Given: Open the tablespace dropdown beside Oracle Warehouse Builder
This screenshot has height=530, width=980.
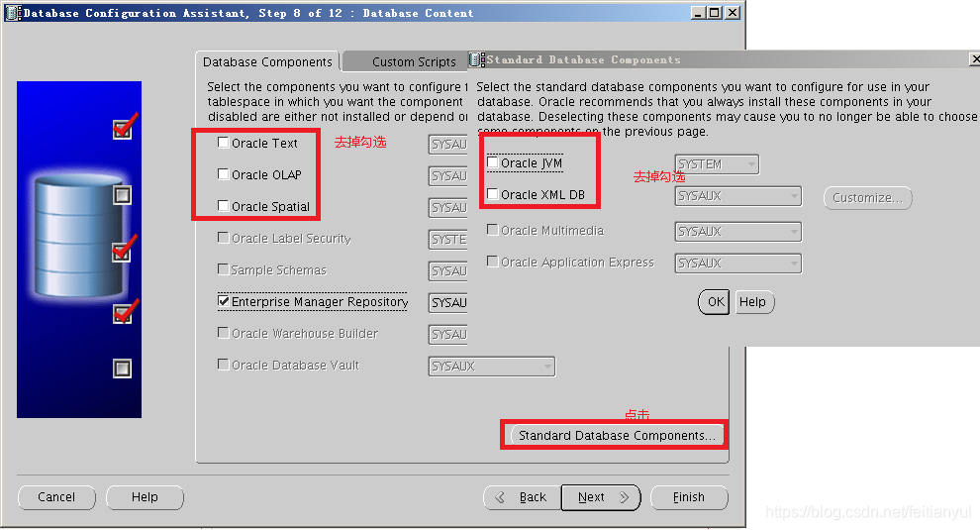Looking at the screenshot, I should coord(448,335).
